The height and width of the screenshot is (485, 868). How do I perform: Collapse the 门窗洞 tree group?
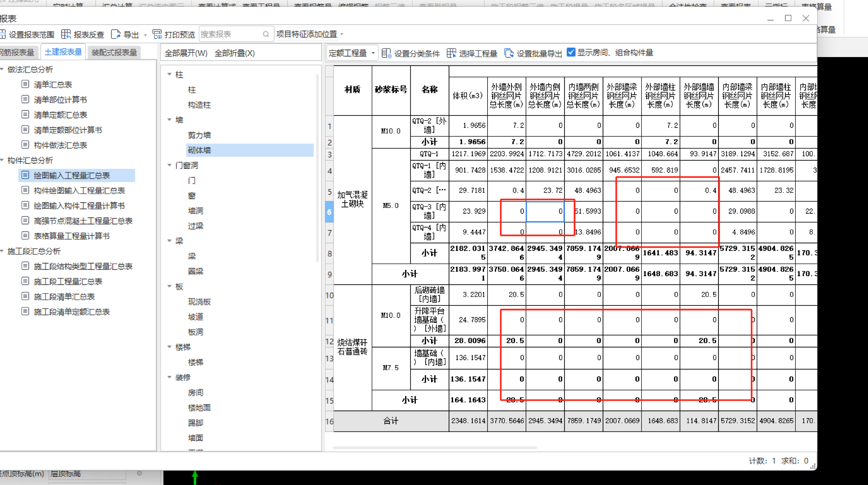coord(170,165)
